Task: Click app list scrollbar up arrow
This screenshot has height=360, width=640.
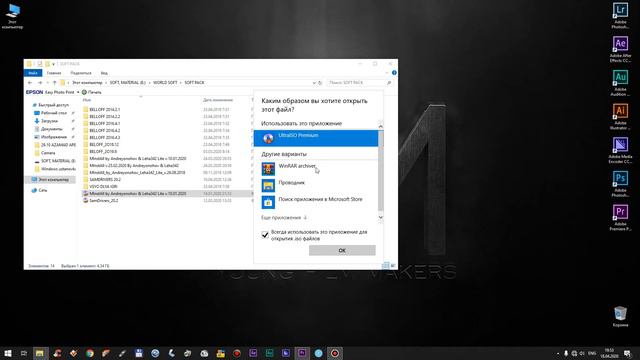Action: pyautogui.click(x=380, y=126)
